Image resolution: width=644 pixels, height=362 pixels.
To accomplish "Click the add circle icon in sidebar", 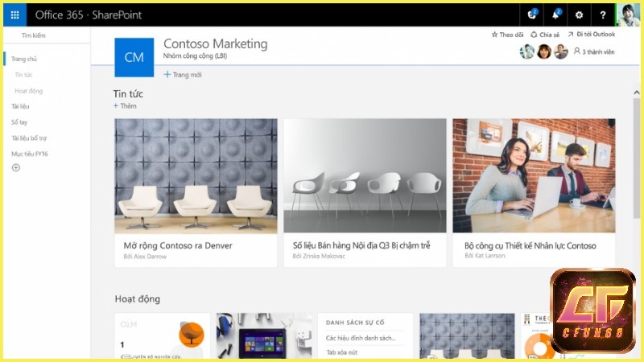I will [x=16, y=167].
